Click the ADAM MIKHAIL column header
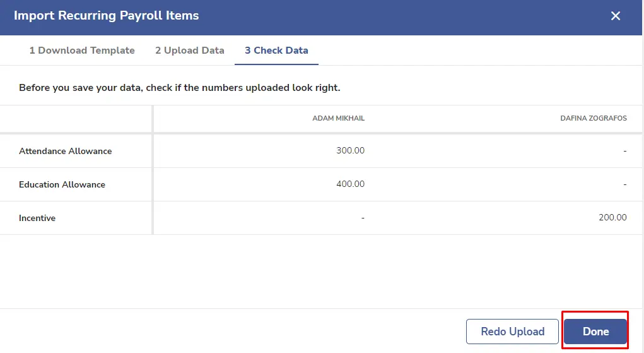 339,118
